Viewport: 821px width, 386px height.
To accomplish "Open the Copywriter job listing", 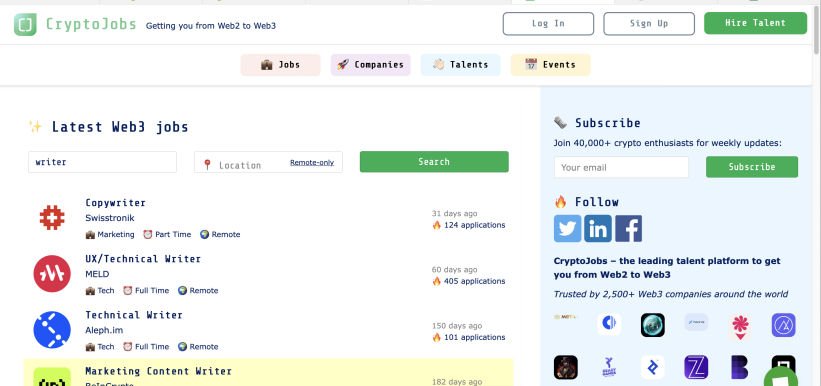I will point(116,203).
